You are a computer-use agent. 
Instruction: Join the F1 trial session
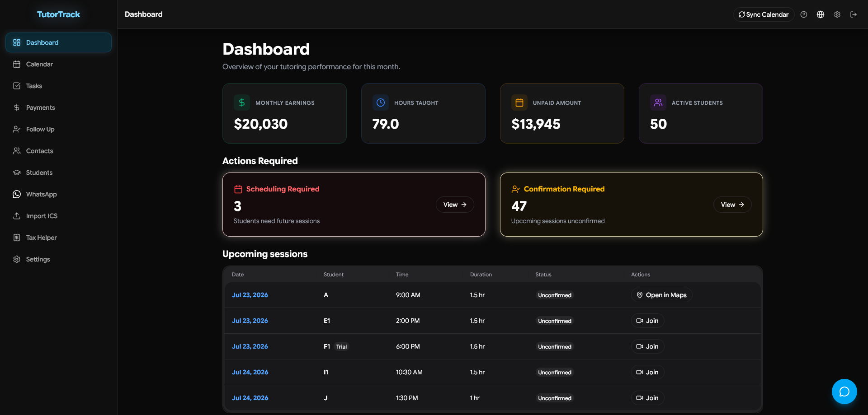(x=647, y=346)
